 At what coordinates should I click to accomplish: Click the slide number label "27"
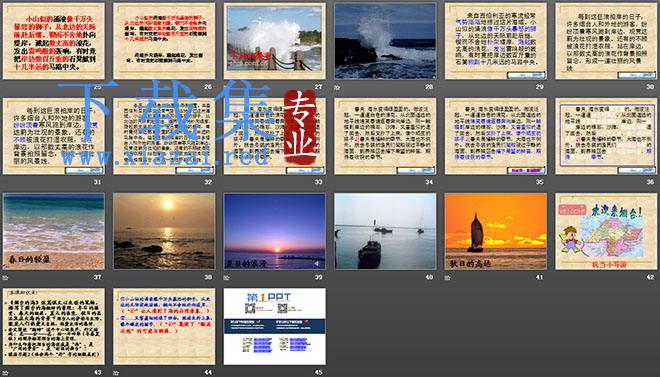point(319,87)
